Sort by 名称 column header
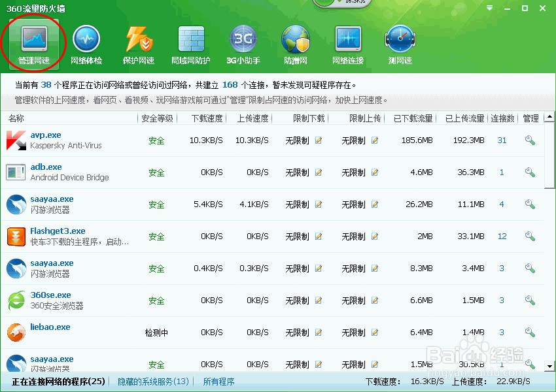This screenshot has height=392, width=556. coord(16,118)
